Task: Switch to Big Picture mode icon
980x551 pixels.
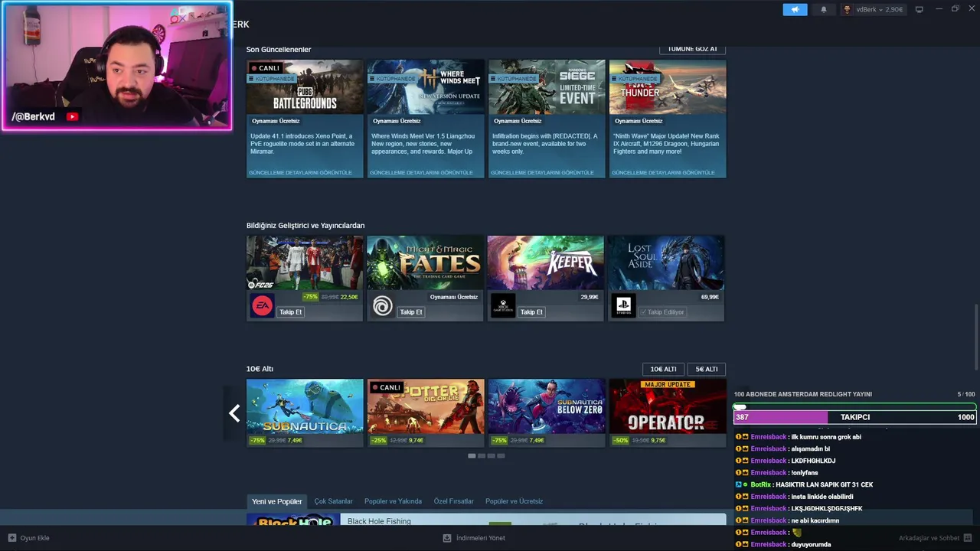Action: pos(920,9)
